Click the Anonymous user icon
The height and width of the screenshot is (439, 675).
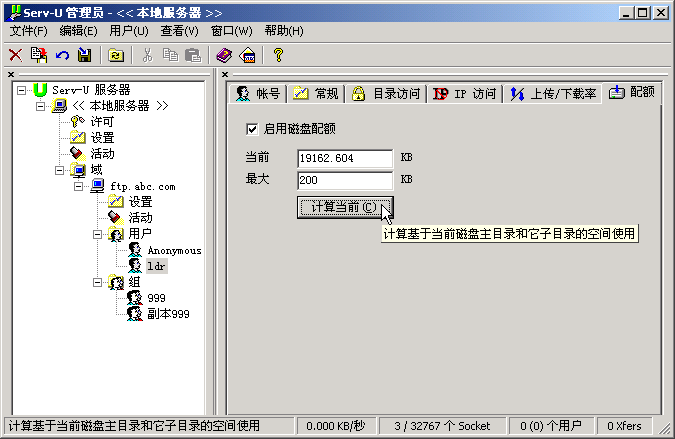(135, 250)
